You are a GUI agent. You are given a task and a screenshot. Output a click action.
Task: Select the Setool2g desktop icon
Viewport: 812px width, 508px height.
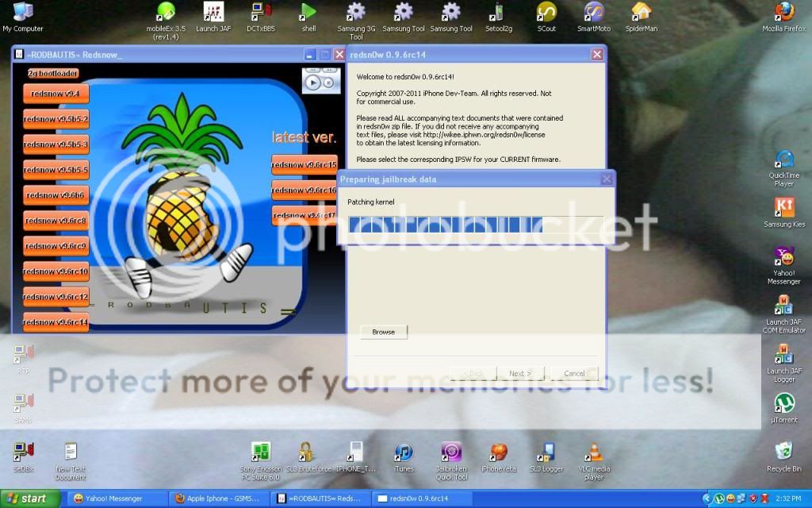pyautogui.click(x=499, y=17)
